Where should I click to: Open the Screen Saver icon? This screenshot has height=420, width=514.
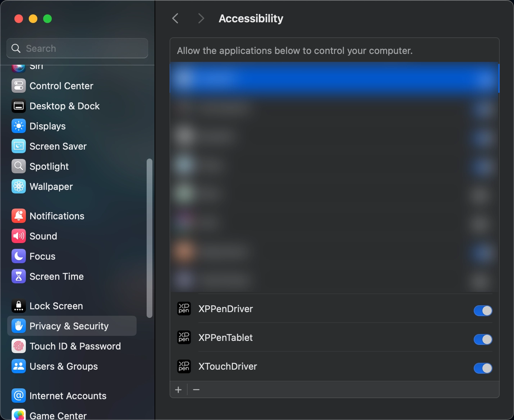click(19, 146)
